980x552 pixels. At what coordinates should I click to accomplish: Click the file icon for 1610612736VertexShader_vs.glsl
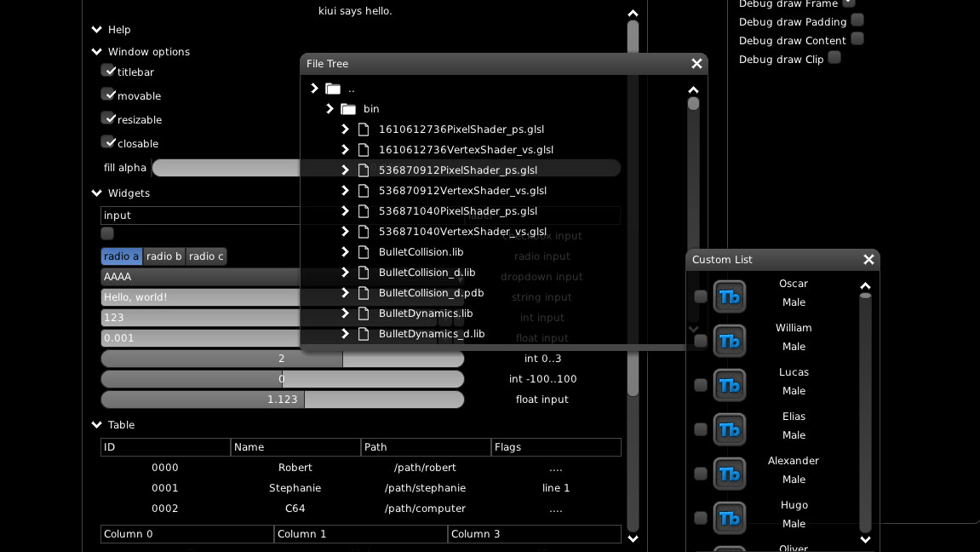[364, 149]
